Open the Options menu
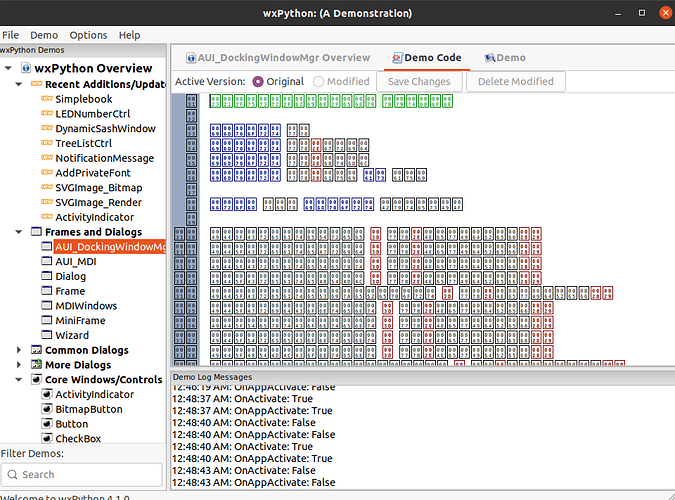 (x=88, y=35)
